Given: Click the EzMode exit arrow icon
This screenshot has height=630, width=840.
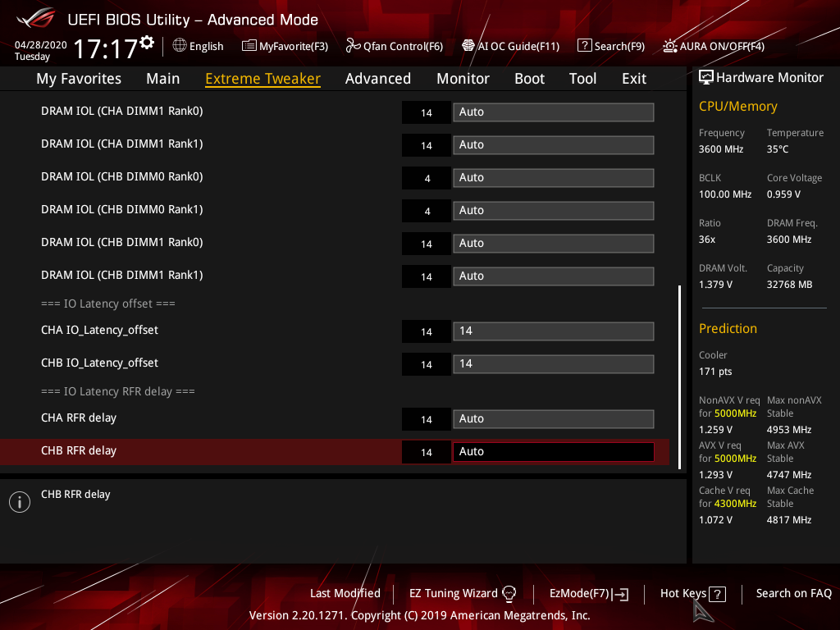Looking at the screenshot, I should (620, 594).
